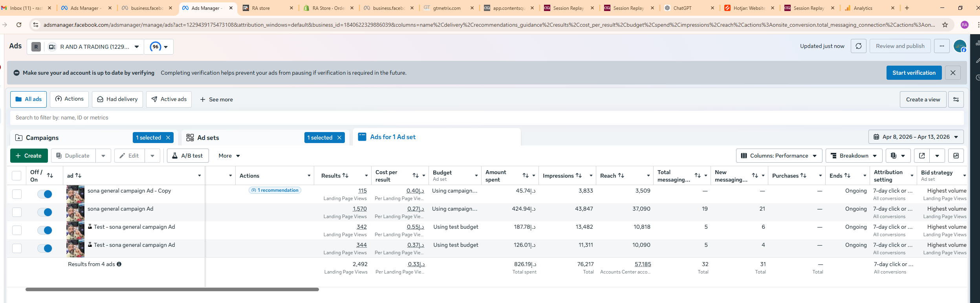The image size is (980, 303).
Task: Bookmark this page with star icon
Action: click(x=945, y=25)
